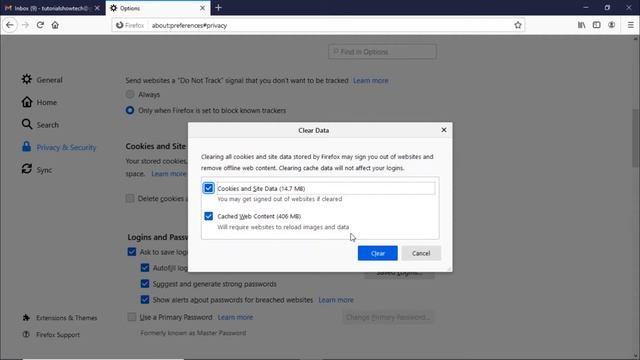
Task: Toggle the sidebar view icon
Action: pyautogui.click(x=596, y=25)
